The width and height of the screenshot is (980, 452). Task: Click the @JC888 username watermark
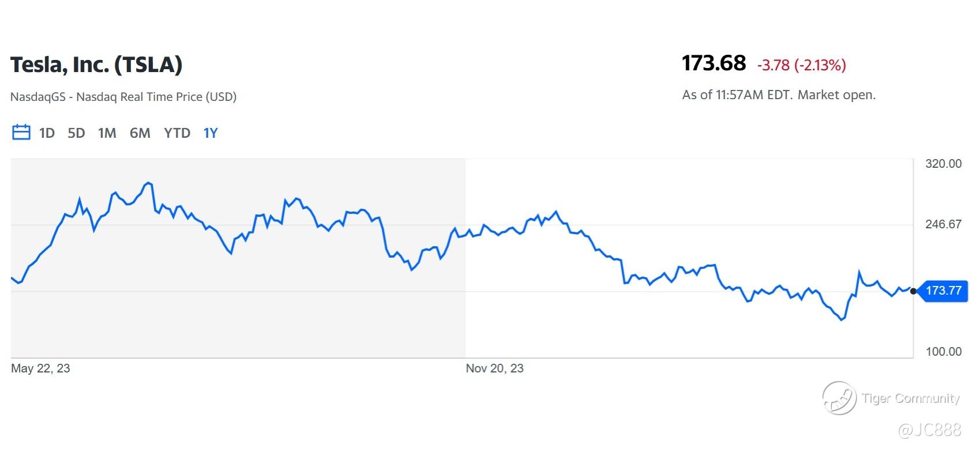(930, 430)
